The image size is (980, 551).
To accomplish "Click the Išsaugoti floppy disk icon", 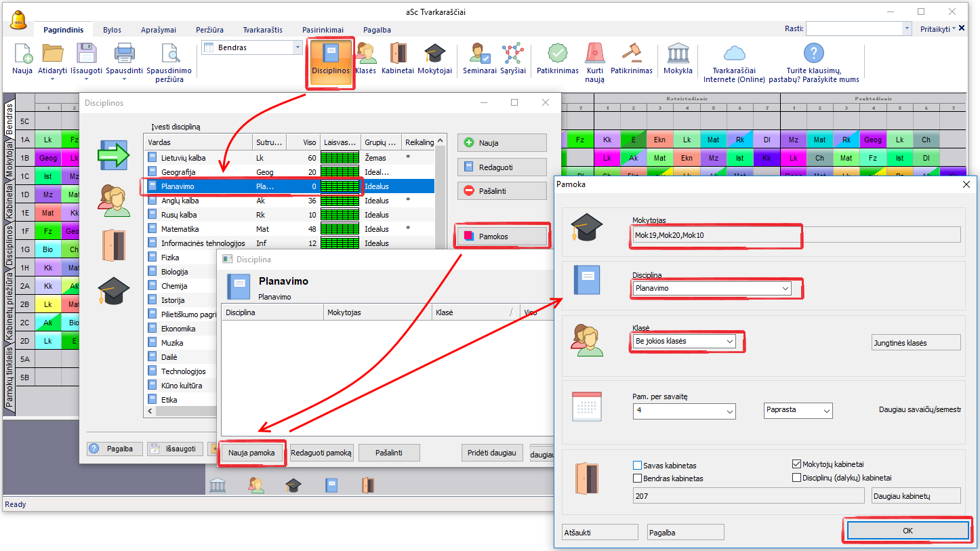I will (x=86, y=54).
